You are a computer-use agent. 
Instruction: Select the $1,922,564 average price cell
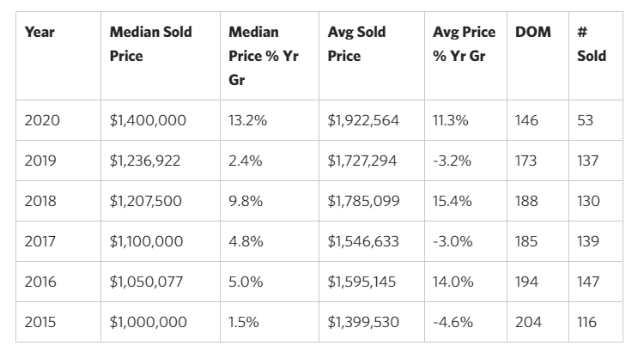[363, 121]
